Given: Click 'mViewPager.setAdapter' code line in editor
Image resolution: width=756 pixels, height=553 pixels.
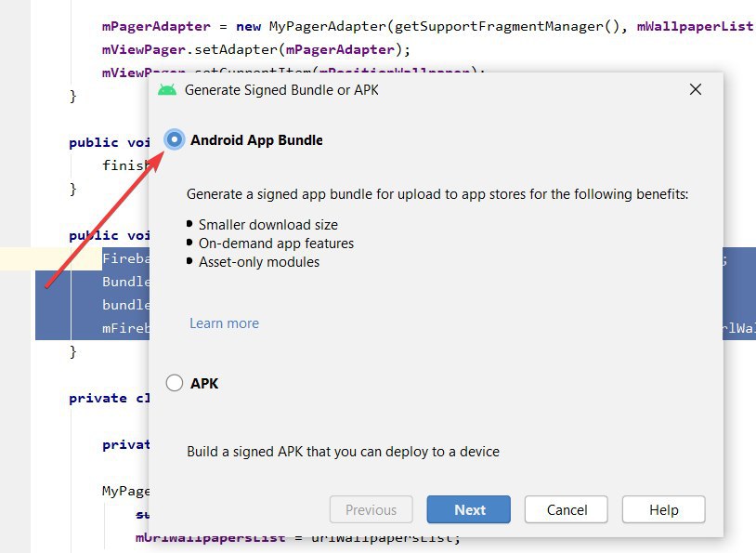Looking at the screenshot, I should pyautogui.click(x=256, y=49).
